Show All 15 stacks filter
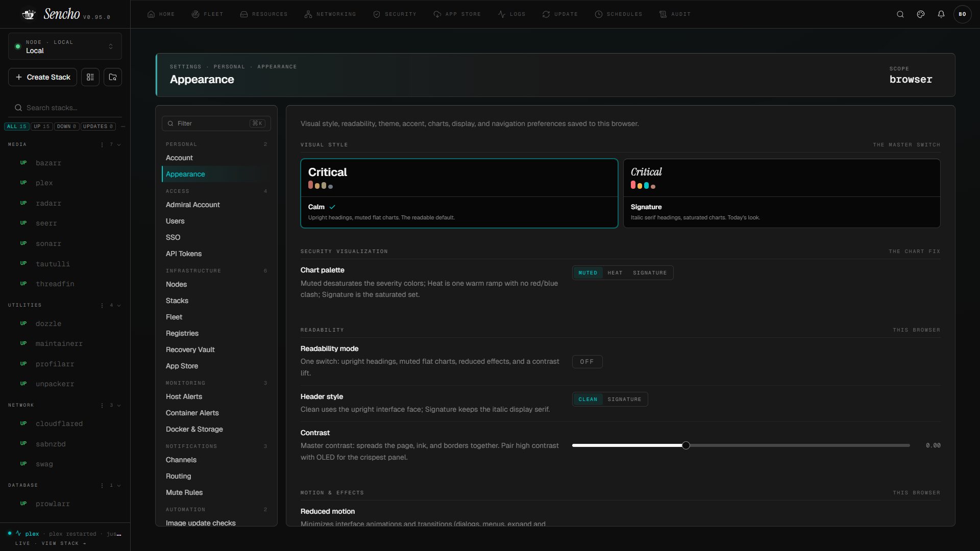This screenshot has width=980, height=551. 17,127
